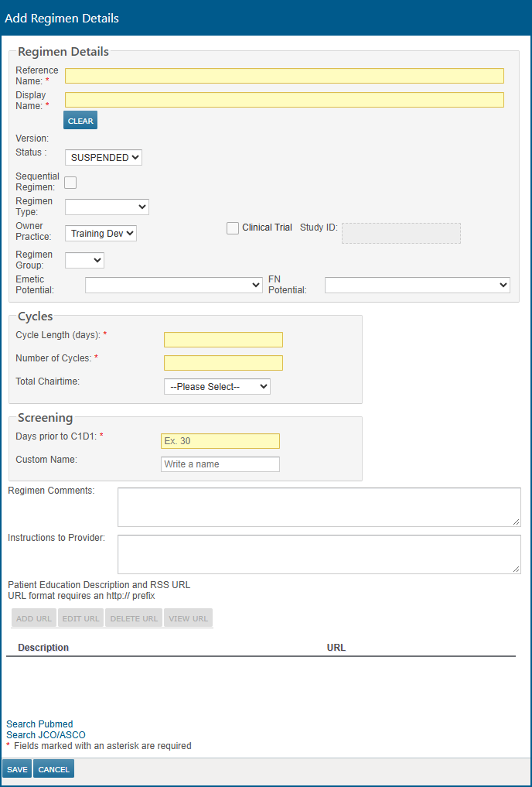Click the CANCEL button
Screen dimensions: 532x787
click(x=53, y=769)
